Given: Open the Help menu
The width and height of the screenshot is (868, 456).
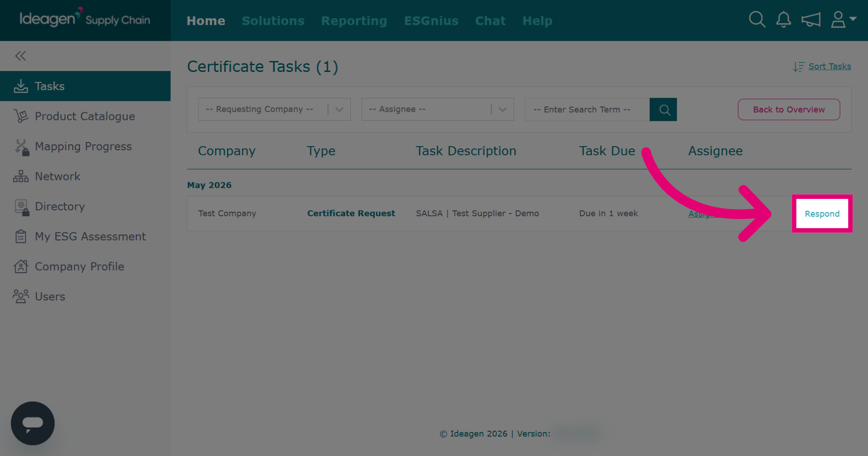Looking at the screenshot, I should tap(537, 21).
